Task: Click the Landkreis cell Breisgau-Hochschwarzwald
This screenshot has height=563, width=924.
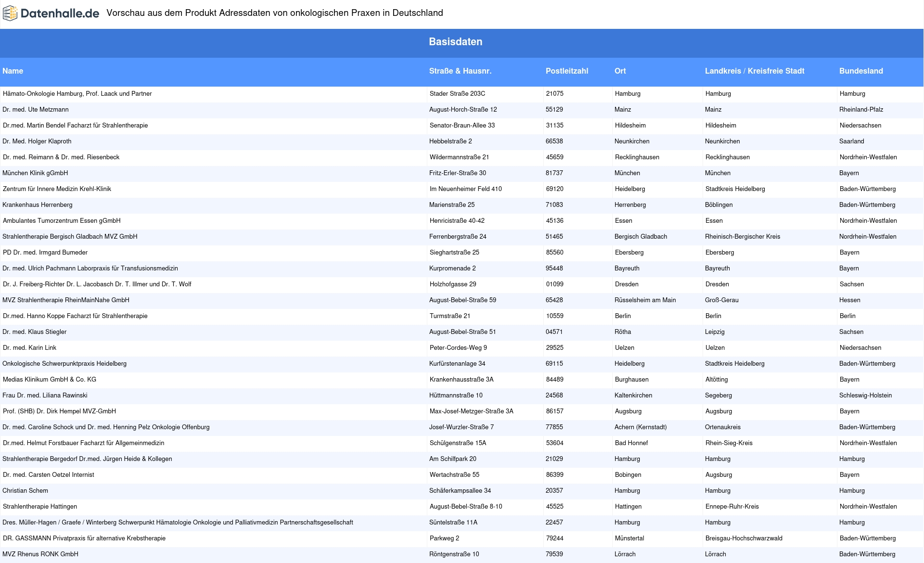Action: 744,538
